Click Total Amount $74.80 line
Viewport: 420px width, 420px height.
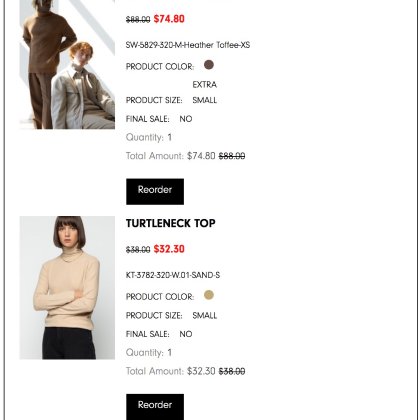[186, 156]
